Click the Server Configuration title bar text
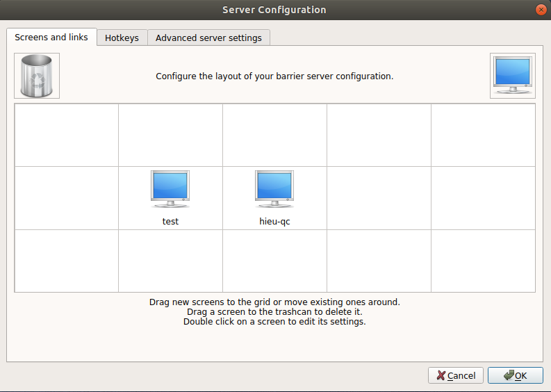The width and height of the screenshot is (551, 392). coord(274,10)
